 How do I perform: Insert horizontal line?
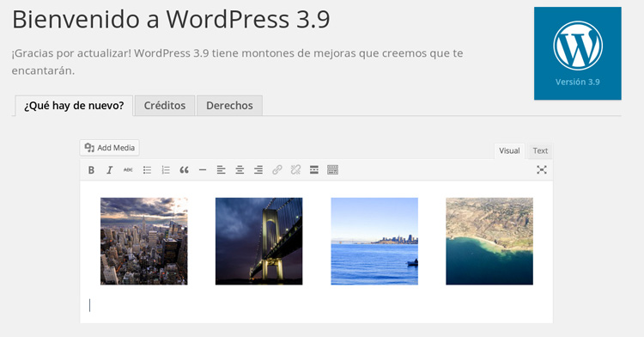(x=203, y=169)
